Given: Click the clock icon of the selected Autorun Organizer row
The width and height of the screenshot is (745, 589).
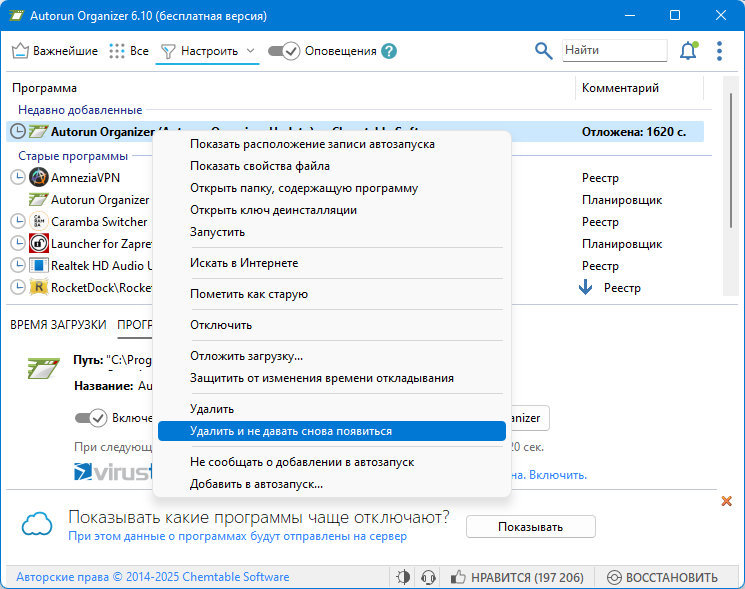Looking at the screenshot, I should tap(18, 132).
